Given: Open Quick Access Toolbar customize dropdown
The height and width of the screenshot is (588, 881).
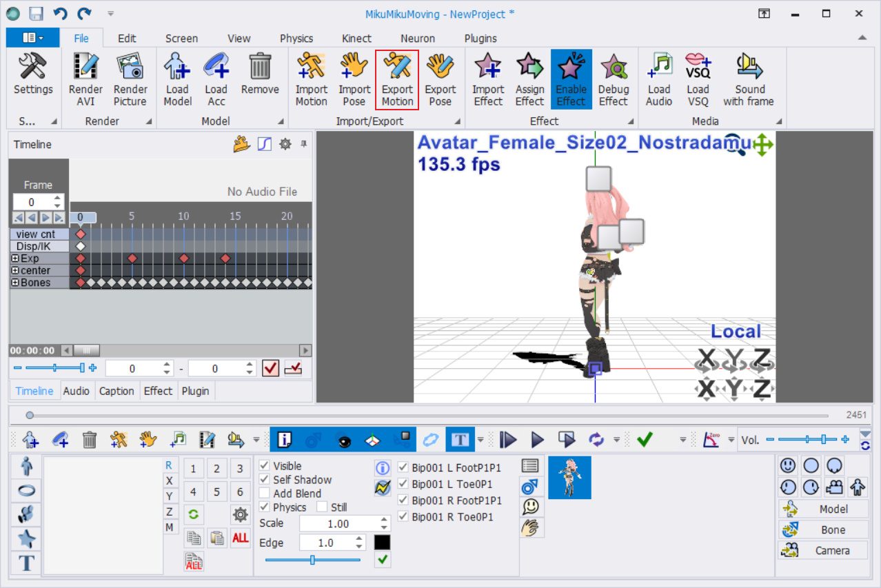Looking at the screenshot, I should point(110,14).
